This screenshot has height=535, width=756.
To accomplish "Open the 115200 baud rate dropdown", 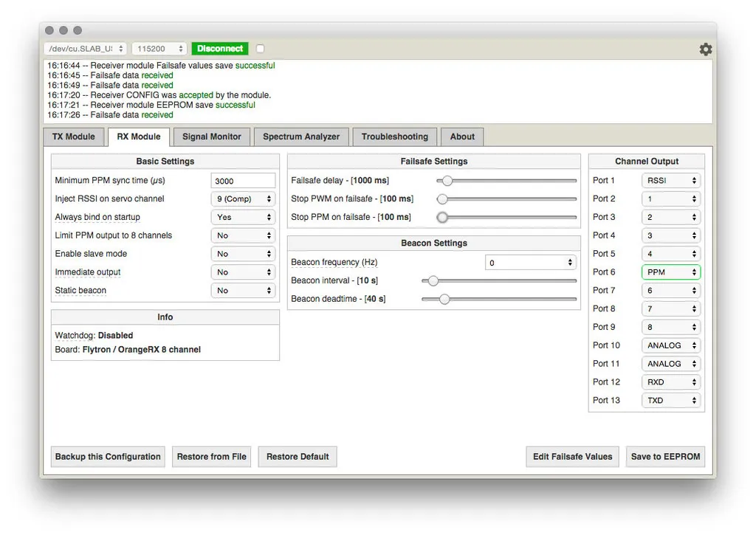I will 159,49.
